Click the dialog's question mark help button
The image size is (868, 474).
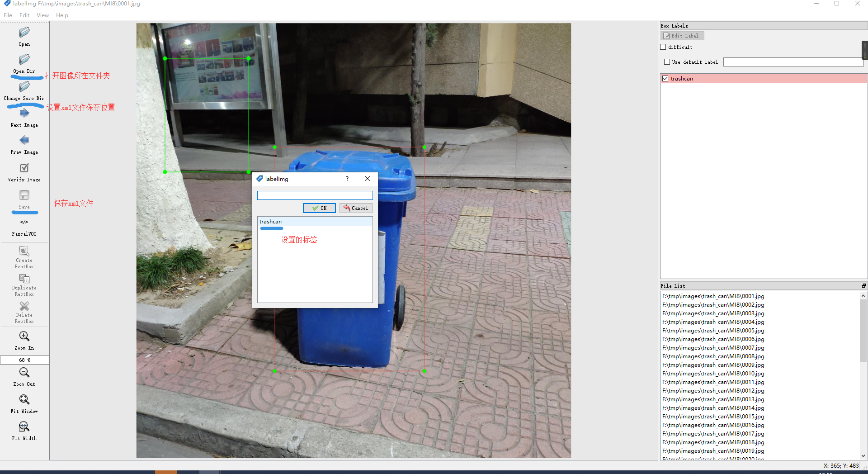(347, 179)
